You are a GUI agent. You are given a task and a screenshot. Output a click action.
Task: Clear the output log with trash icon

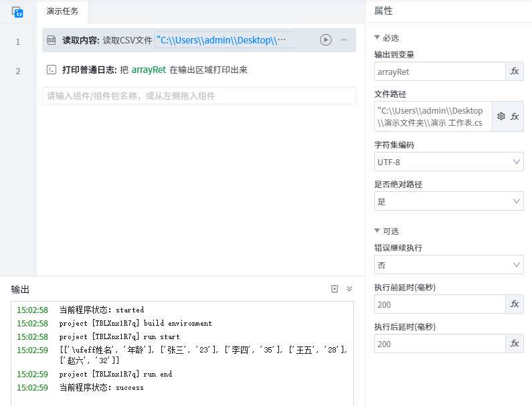tap(335, 289)
